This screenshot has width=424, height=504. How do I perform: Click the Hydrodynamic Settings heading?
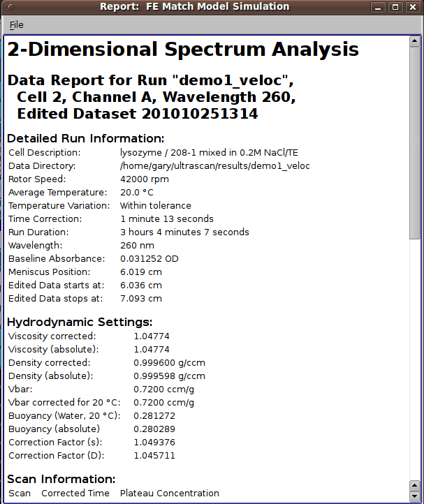pos(80,322)
